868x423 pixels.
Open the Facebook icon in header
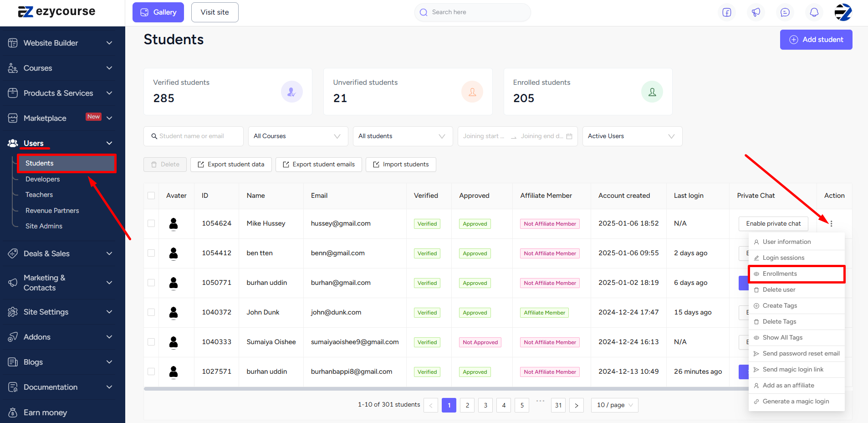coord(727,12)
